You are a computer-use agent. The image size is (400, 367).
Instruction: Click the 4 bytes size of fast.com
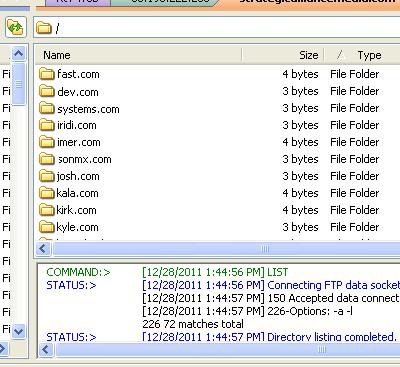click(x=300, y=74)
